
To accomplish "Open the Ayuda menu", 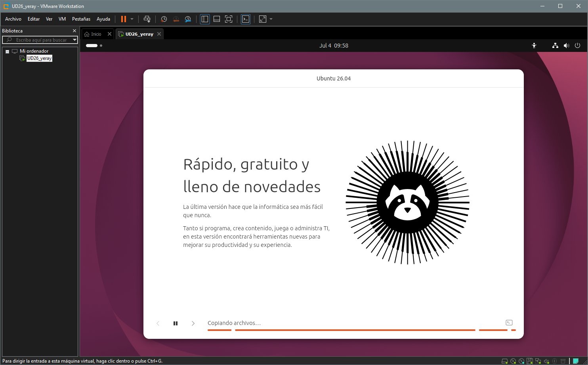I will point(103,19).
